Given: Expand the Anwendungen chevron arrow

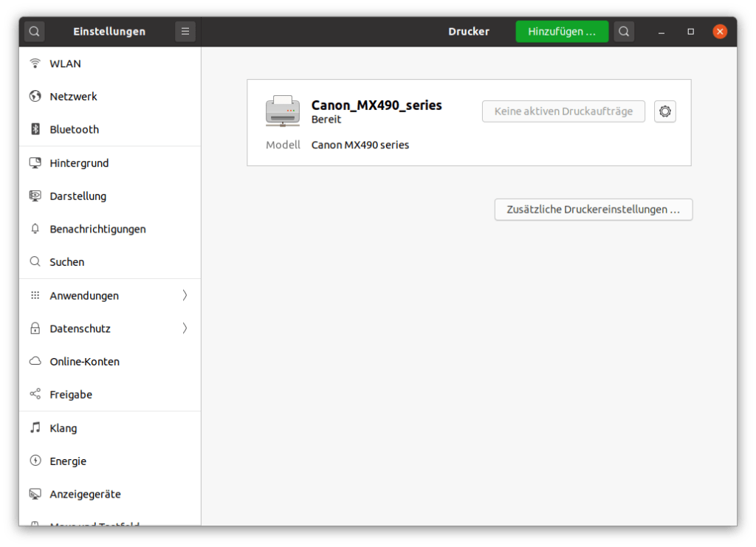Looking at the screenshot, I should tap(185, 295).
